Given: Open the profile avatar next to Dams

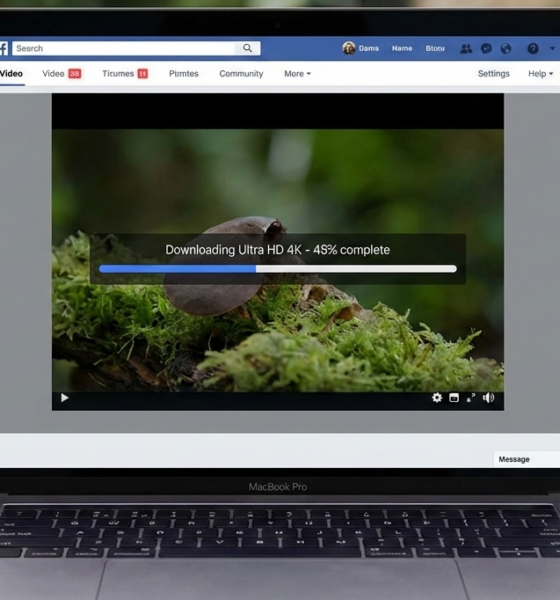Looking at the screenshot, I should click(x=349, y=48).
